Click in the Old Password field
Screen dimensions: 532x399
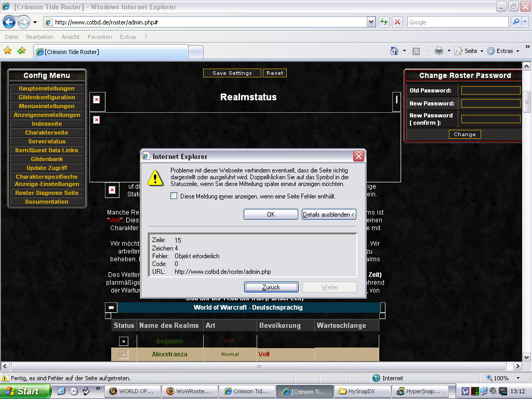[490, 90]
